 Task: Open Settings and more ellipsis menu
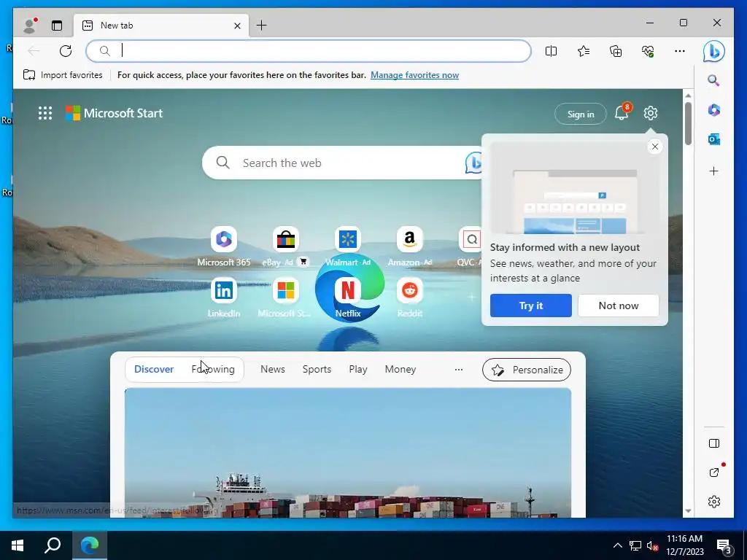point(680,51)
